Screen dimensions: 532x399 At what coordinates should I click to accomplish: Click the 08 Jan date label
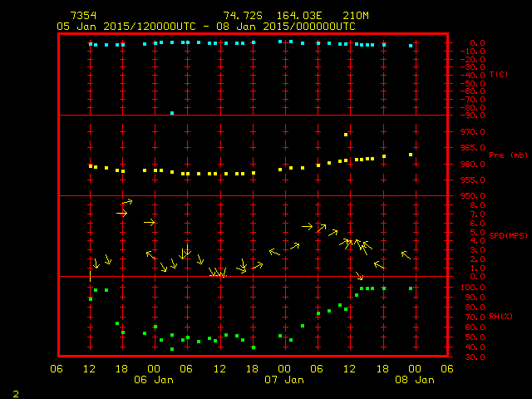pos(415,380)
